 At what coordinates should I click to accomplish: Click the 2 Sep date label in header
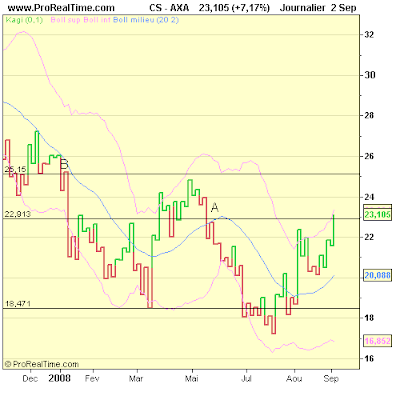pyautogui.click(x=343, y=8)
